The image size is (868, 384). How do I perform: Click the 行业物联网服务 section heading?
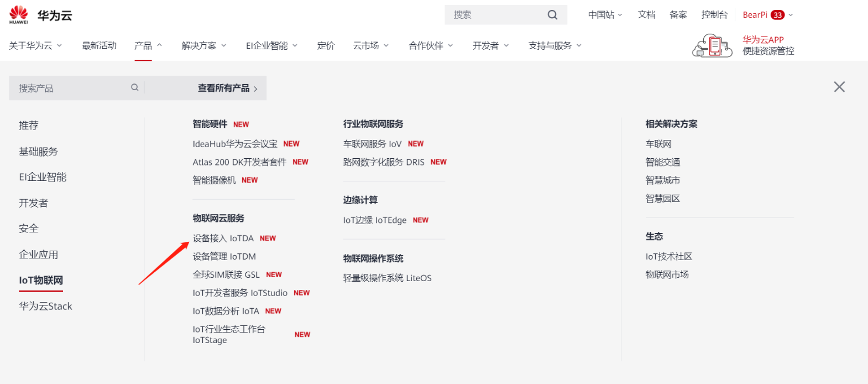[x=373, y=124]
